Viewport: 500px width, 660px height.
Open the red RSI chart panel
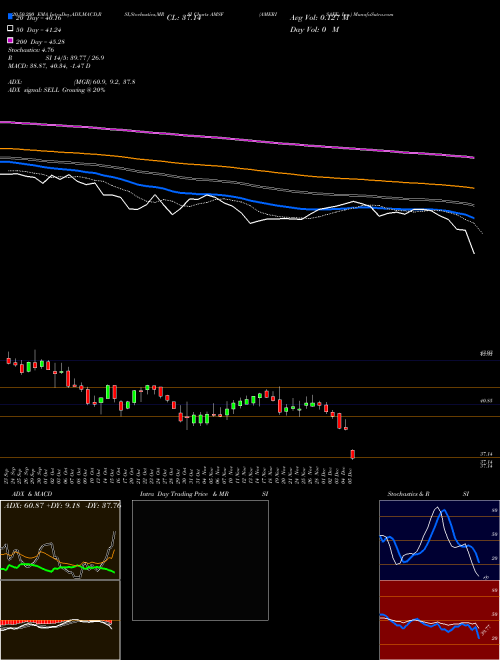point(439,620)
